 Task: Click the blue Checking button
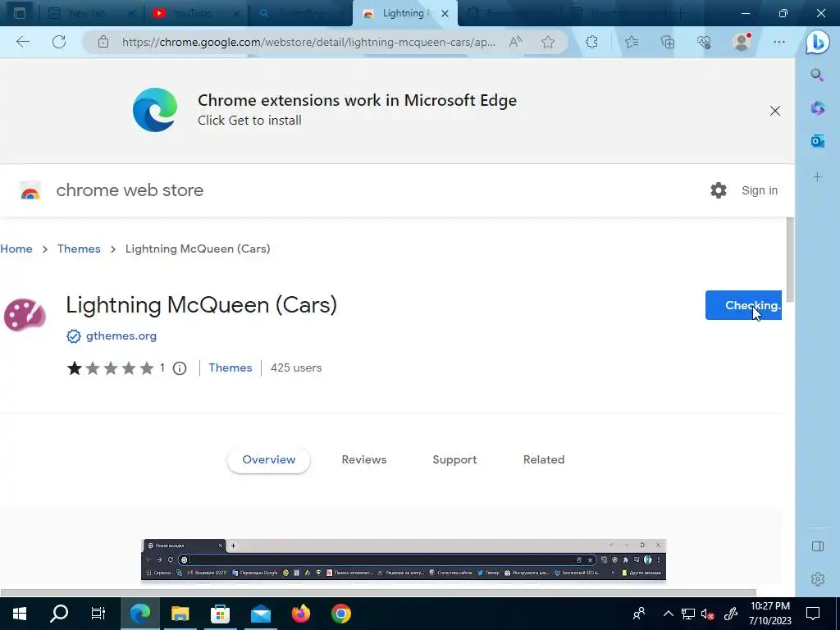click(x=743, y=305)
